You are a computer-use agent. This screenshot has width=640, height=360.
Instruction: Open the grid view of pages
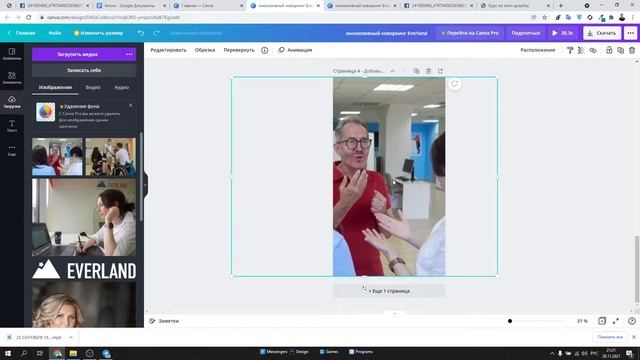(602, 321)
